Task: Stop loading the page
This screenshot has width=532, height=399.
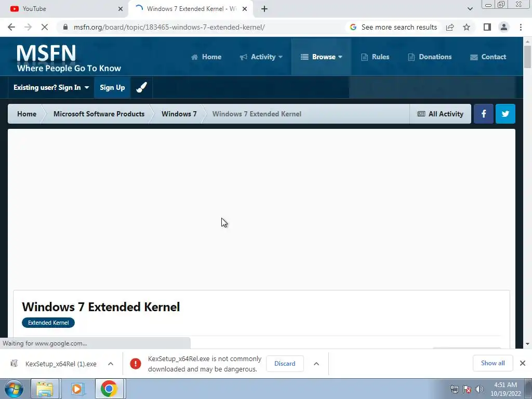Action: pos(45,27)
